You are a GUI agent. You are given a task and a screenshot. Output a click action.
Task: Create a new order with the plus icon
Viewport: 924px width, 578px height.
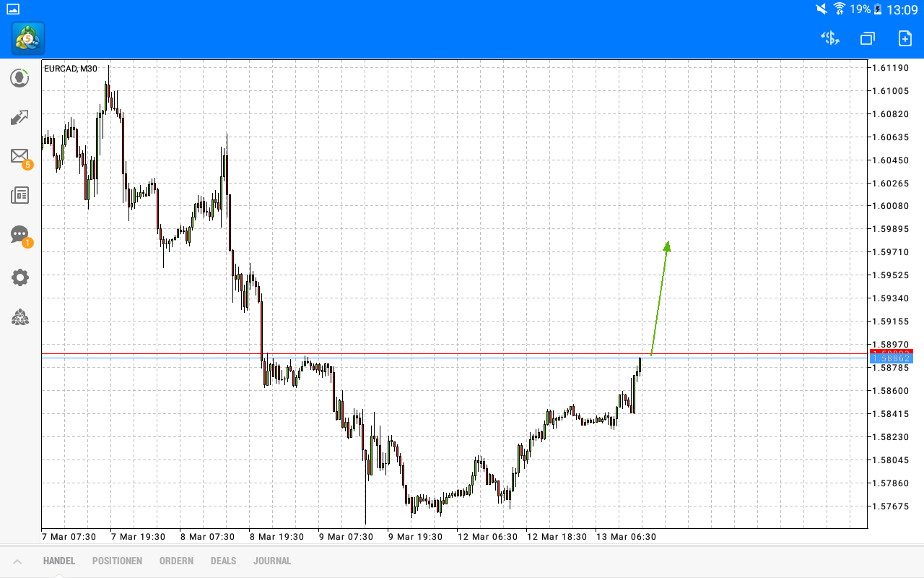click(x=903, y=38)
